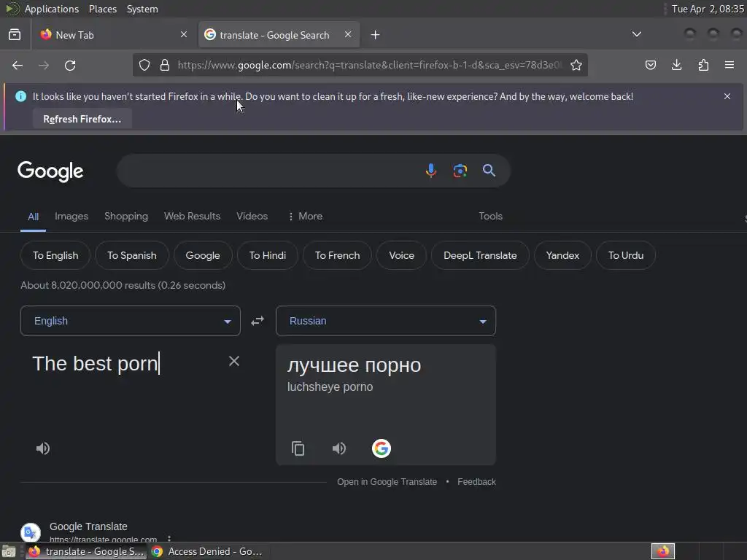Select the To Hindi chip
This screenshot has height=560, width=747.
[x=268, y=256]
